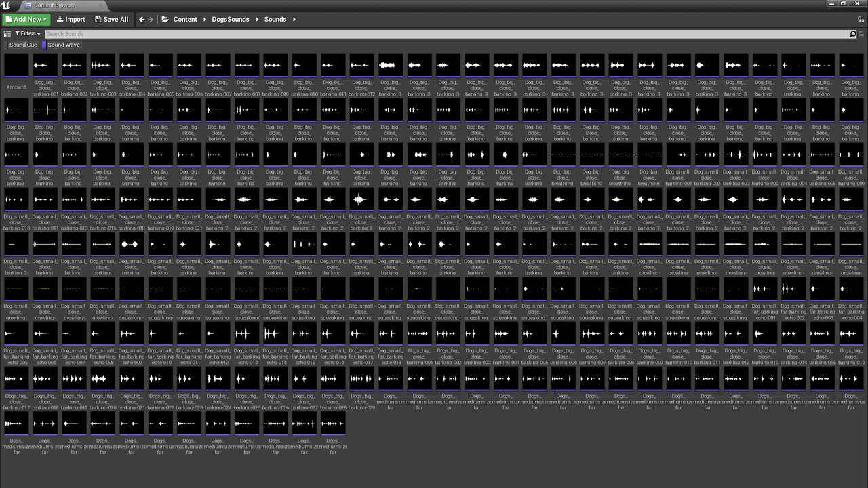Image resolution: width=868 pixels, height=488 pixels.
Task: Expand the arrow after Content breadcrumb
Action: pos(204,20)
